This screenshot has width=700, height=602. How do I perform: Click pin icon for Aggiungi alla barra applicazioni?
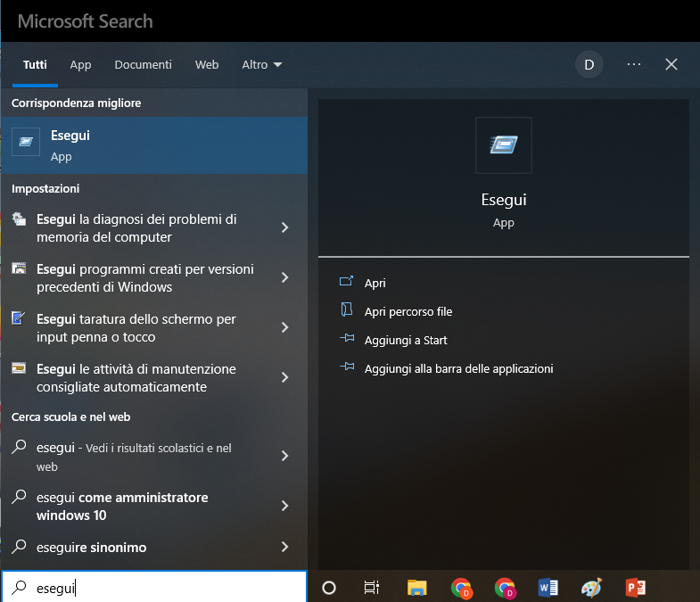click(x=347, y=367)
